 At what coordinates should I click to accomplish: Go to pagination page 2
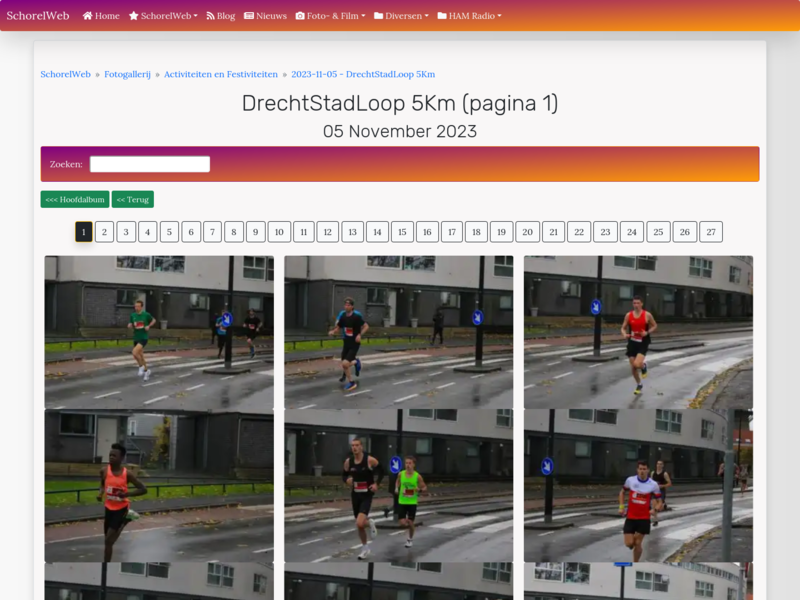(104, 232)
